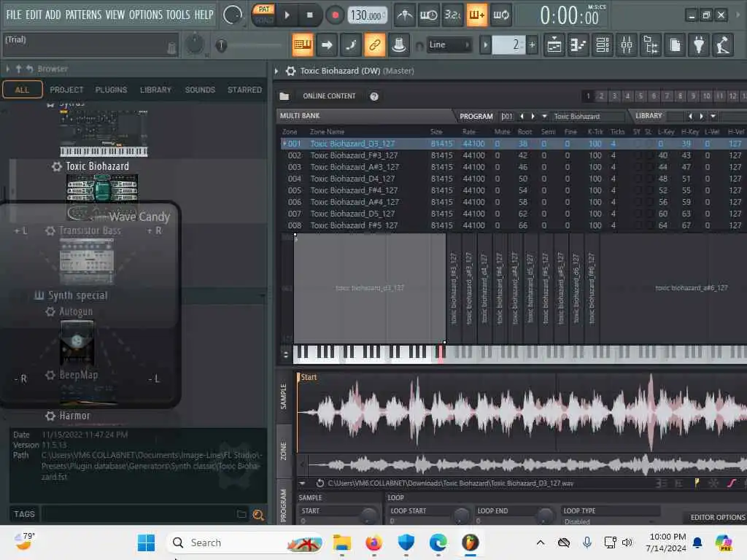This screenshot has height=560, width=747.
Task: Click the 130.000 tempo field
Action: [x=366, y=16]
